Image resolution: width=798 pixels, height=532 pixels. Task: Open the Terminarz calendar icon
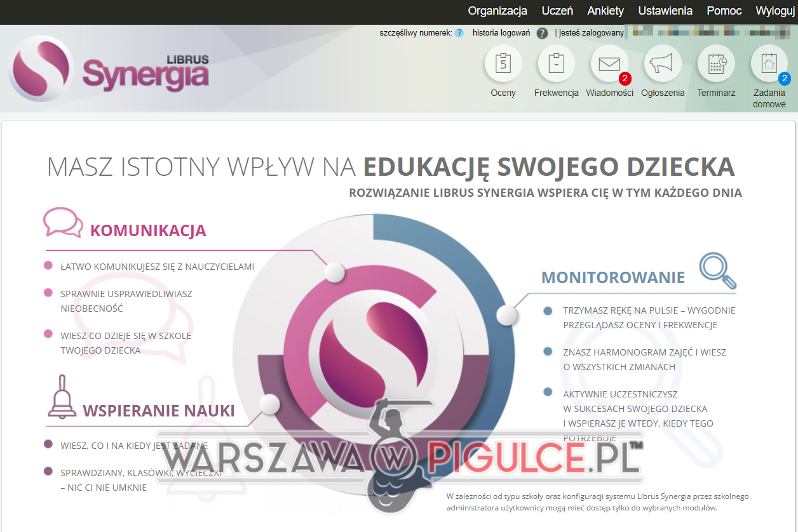[x=716, y=65]
